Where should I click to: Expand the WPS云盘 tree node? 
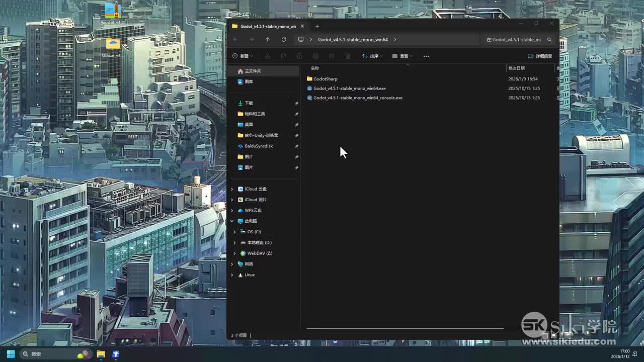(232, 211)
